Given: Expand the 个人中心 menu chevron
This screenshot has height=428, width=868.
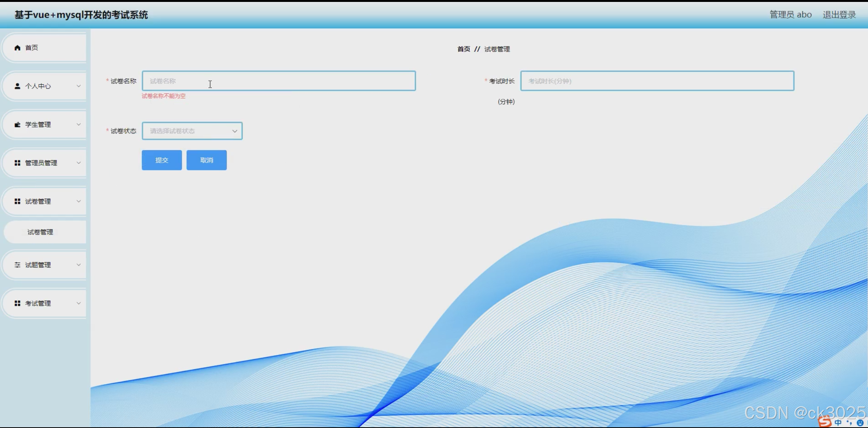Looking at the screenshot, I should tap(78, 86).
